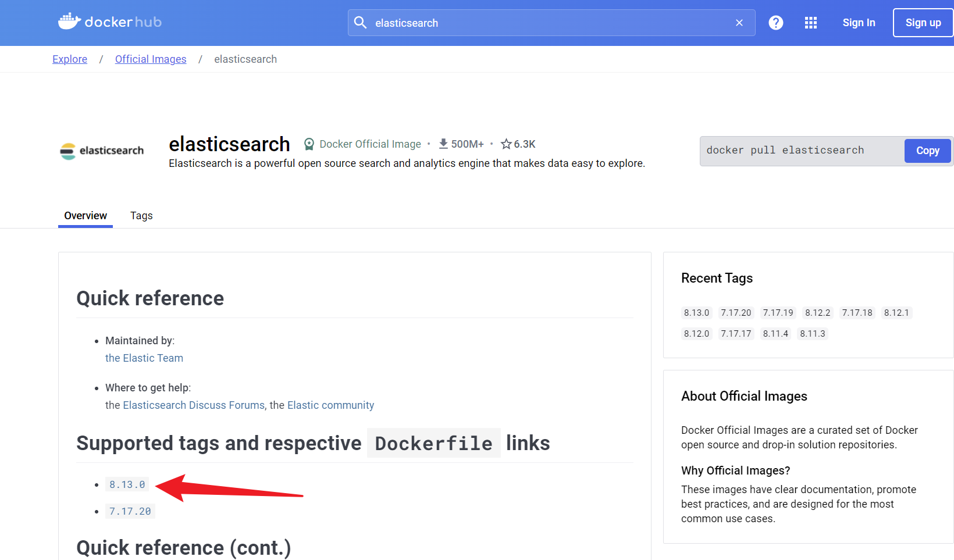Open the Elastic community link
Image resolution: width=954 pixels, height=560 pixels.
(330, 405)
